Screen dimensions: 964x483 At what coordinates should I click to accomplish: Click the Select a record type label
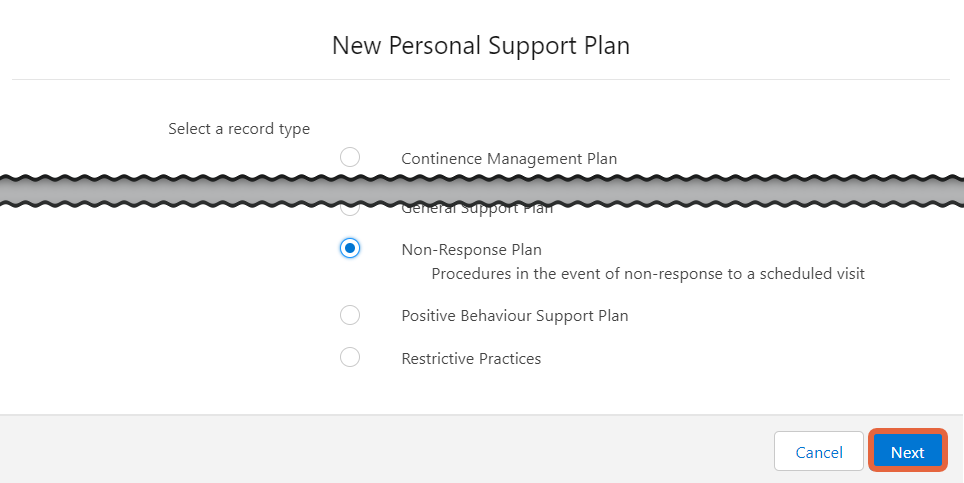tap(239, 129)
